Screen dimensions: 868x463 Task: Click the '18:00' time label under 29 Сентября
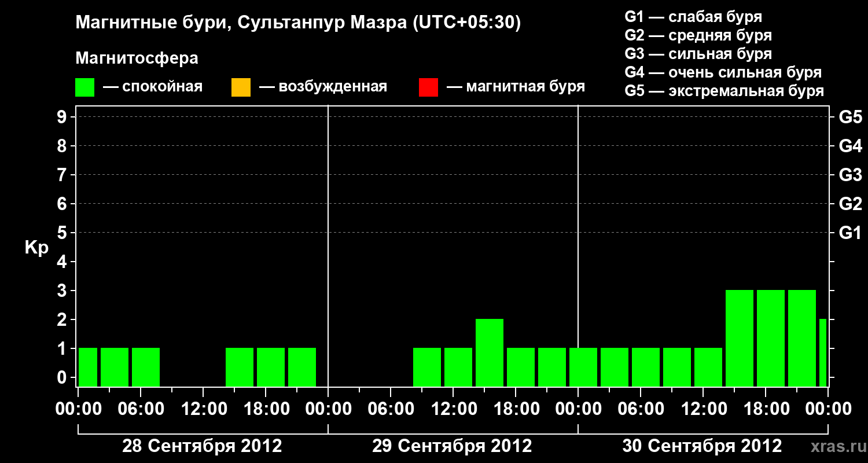pyautogui.click(x=516, y=409)
